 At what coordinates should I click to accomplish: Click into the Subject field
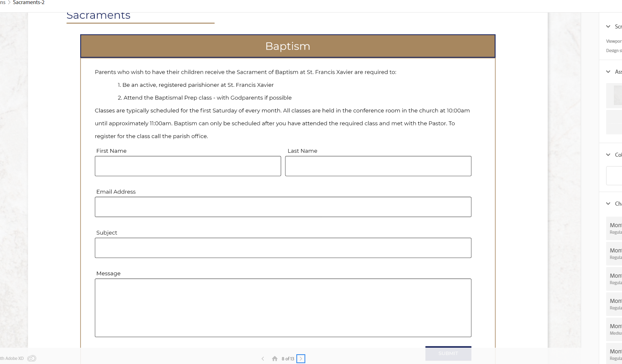point(283,248)
